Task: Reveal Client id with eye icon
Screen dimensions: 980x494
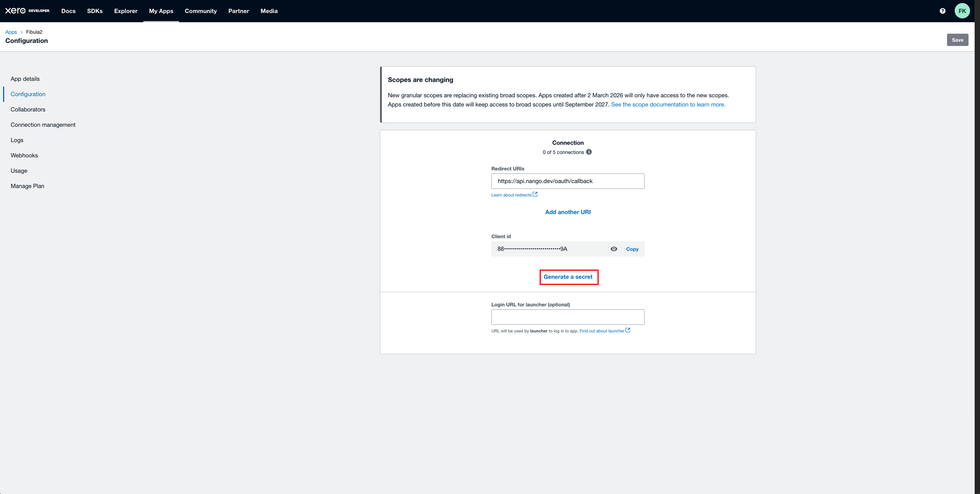Action: 614,249
